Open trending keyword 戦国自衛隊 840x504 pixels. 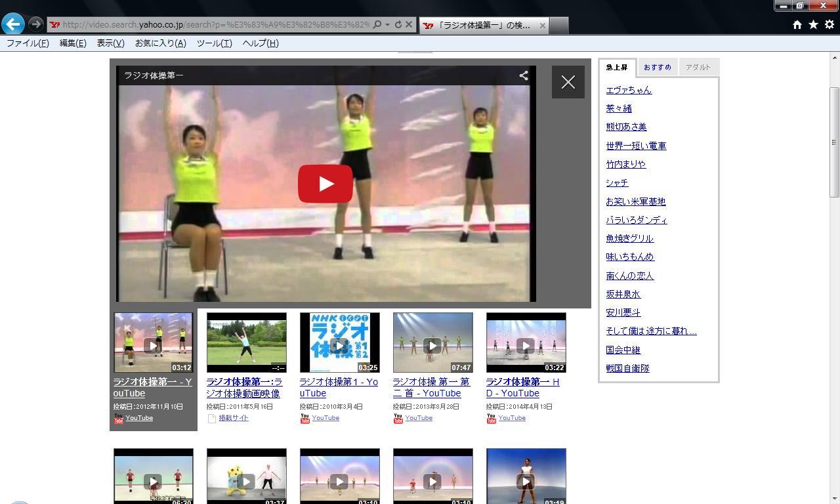(x=627, y=368)
